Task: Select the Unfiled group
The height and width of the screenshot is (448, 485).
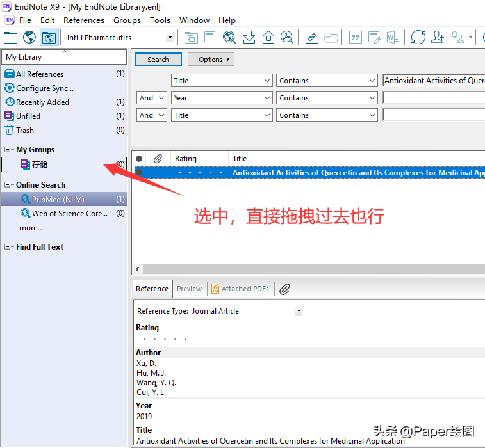Action: point(64,116)
